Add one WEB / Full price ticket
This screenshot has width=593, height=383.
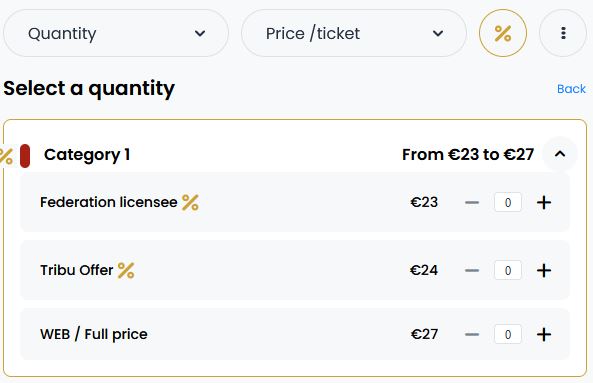(x=544, y=334)
